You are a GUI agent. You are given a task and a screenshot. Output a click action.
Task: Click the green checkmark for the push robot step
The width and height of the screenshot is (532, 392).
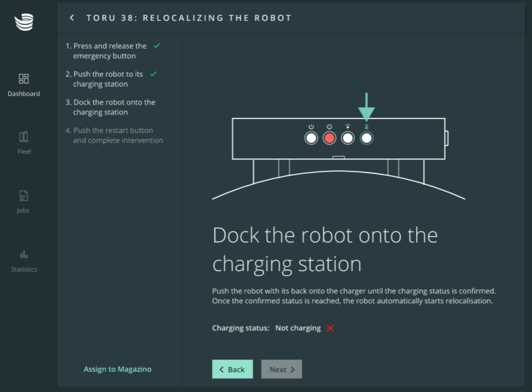point(153,74)
